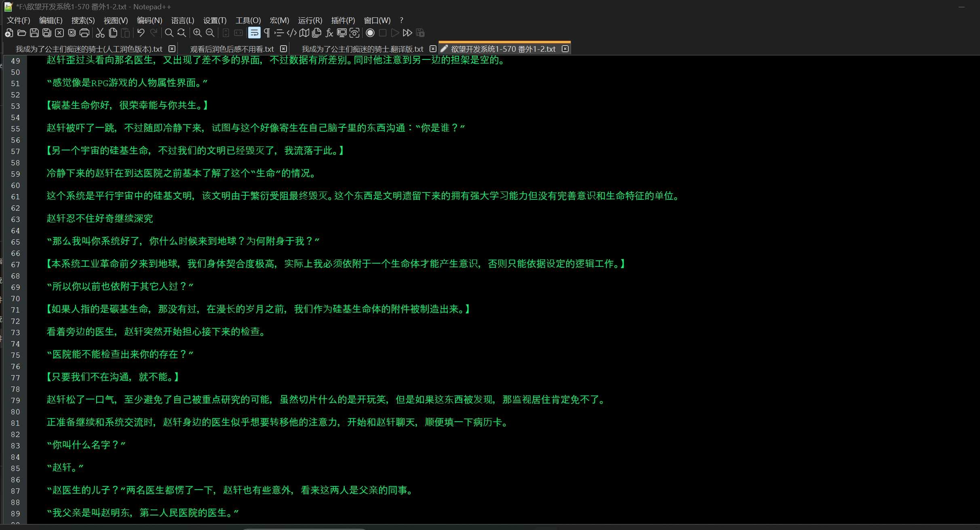
Task: Toggle the Word Wrap button
Action: pos(254,33)
